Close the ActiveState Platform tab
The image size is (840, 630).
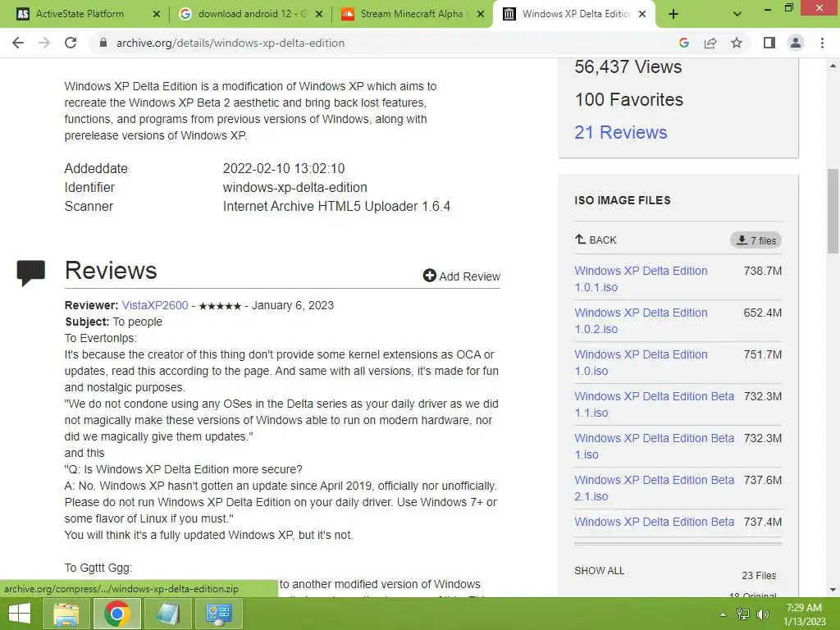pos(157,15)
